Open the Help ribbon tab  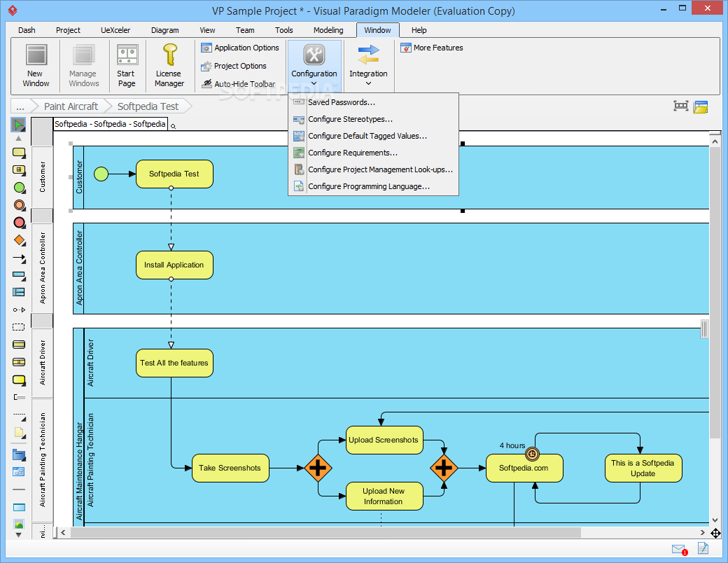pos(419,30)
